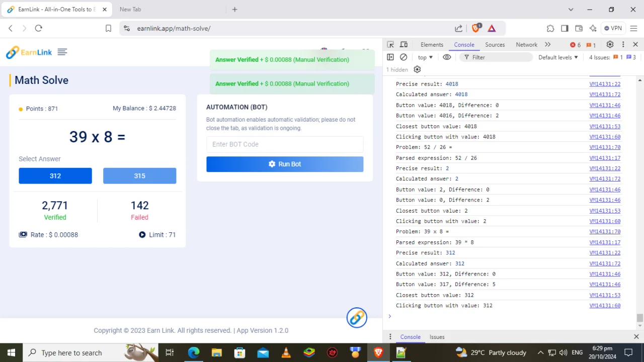Select the top Console panel tab
The image size is (644, 362).
464,45
